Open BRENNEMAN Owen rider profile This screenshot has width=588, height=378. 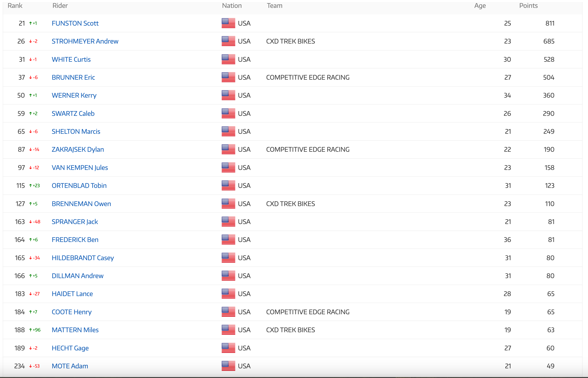81,204
